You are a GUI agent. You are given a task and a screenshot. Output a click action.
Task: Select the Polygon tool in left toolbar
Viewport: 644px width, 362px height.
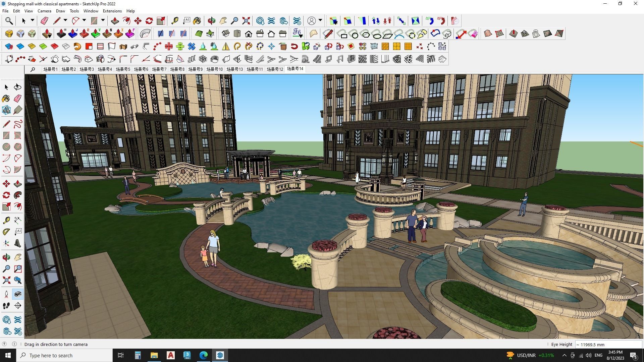pos(18,147)
